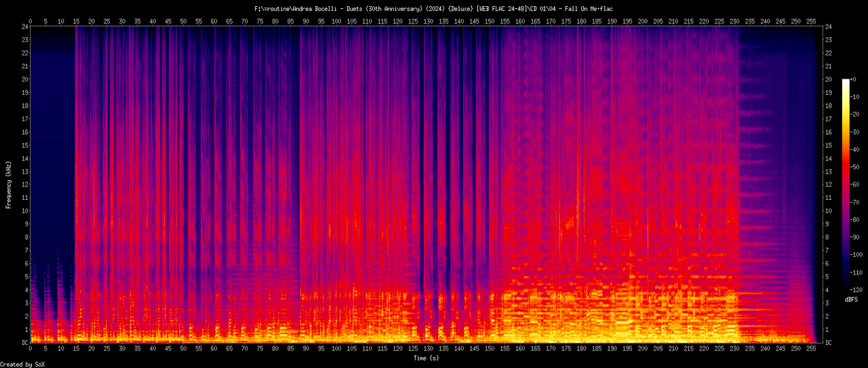Click "22" on the left frequency axis

24,53
